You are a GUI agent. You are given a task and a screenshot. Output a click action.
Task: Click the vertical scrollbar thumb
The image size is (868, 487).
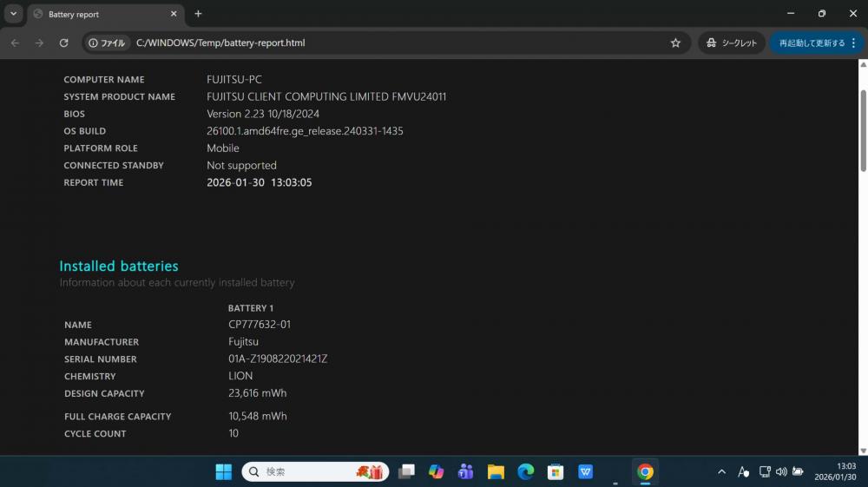tap(863, 130)
